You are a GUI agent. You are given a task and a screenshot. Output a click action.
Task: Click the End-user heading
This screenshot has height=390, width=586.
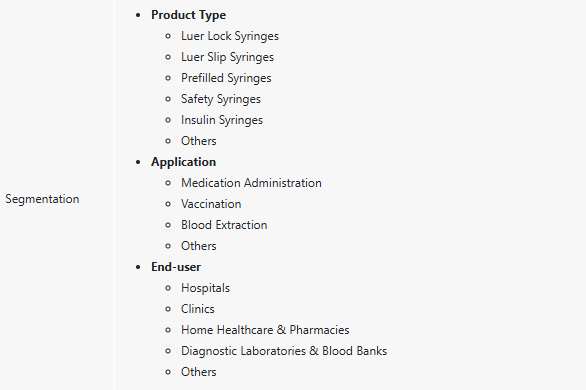pos(176,267)
